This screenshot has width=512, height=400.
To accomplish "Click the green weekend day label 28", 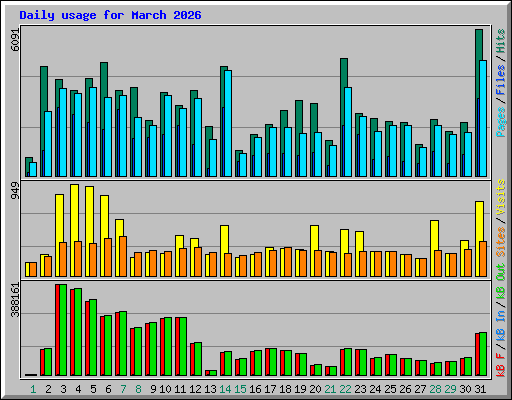I will tap(435, 389).
